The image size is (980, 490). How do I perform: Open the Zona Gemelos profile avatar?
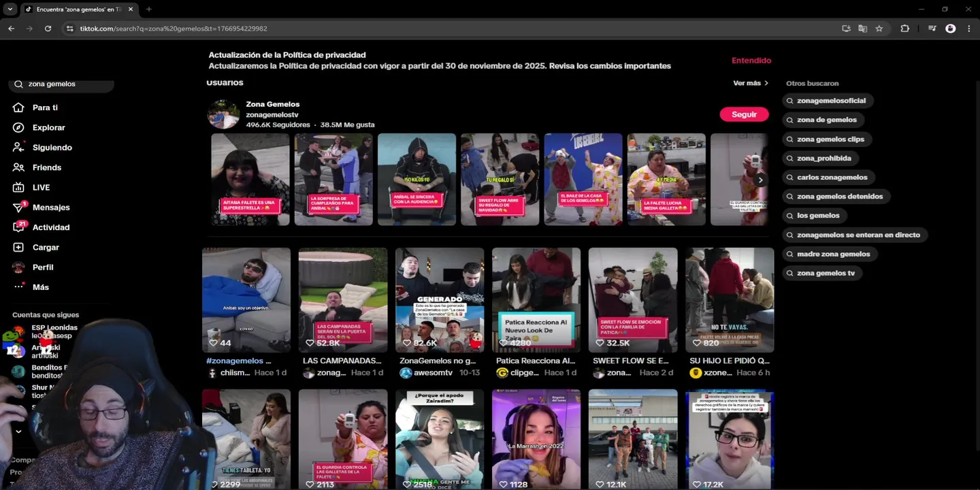point(223,114)
